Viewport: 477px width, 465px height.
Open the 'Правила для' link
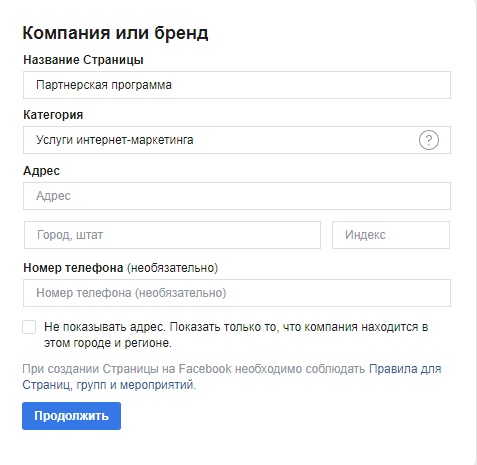[405, 369]
